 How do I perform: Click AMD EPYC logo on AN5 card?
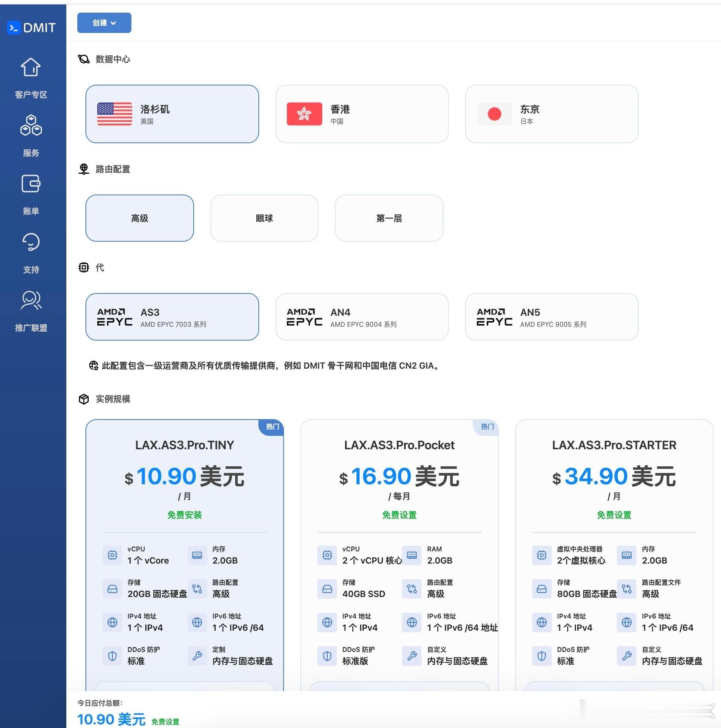(x=494, y=317)
